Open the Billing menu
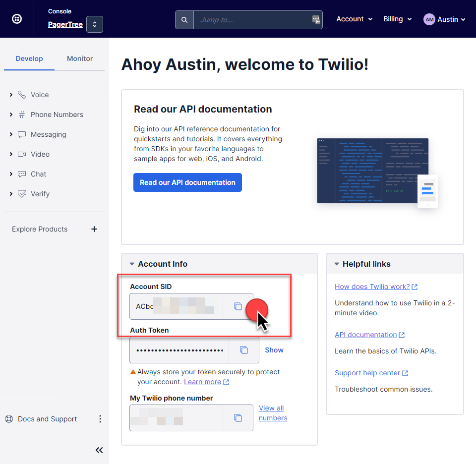Image resolution: width=476 pixels, height=464 pixels. pyautogui.click(x=397, y=19)
